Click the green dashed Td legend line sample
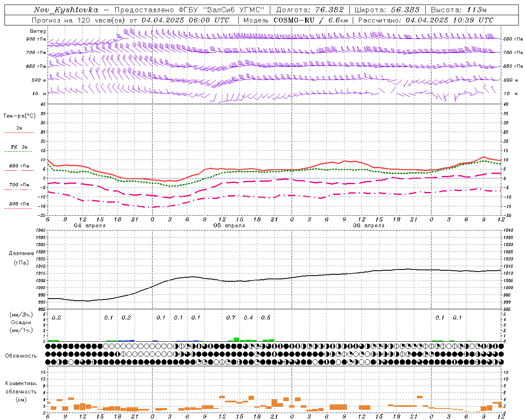The image size is (525, 420). (18, 152)
